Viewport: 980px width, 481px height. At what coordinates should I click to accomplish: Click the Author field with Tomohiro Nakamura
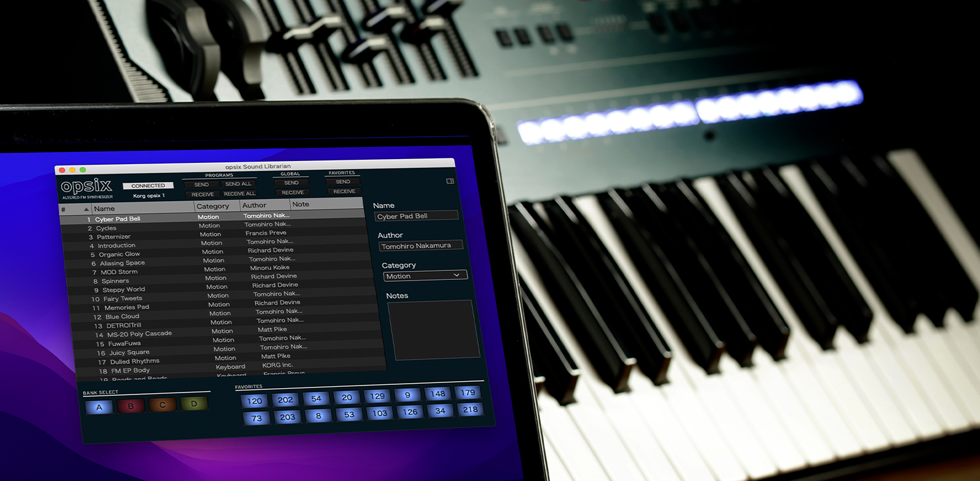(x=421, y=246)
